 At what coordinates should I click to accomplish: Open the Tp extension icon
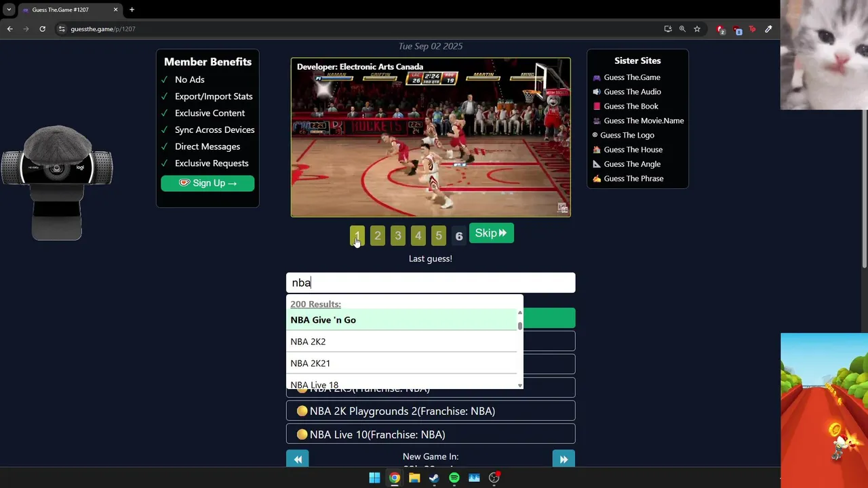tap(752, 29)
